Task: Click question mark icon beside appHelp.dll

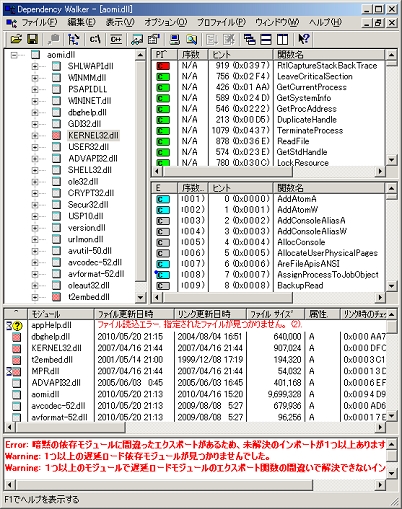Action: coord(17,325)
